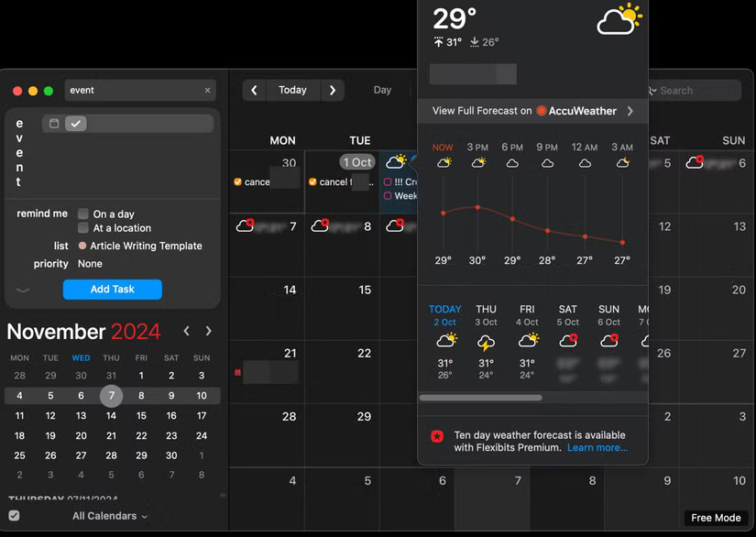
Task: Click the weather icon beside day 7
Action: (245, 225)
